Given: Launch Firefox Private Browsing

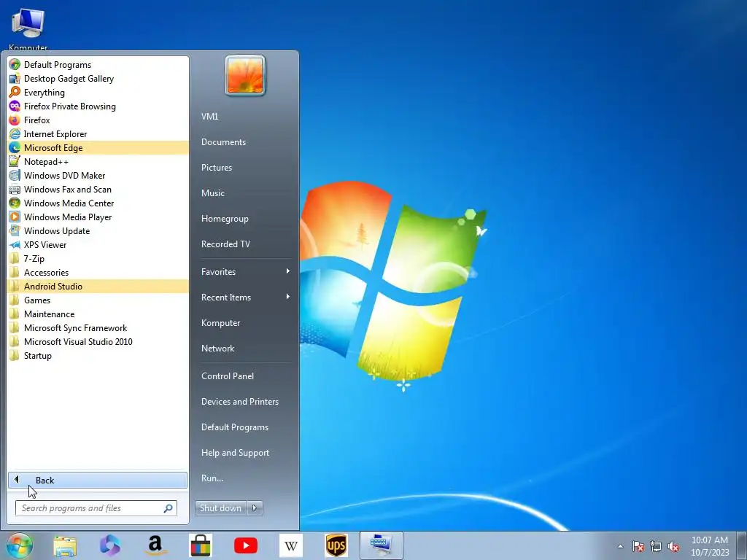Looking at the screenshot, I should coord(98,106).
